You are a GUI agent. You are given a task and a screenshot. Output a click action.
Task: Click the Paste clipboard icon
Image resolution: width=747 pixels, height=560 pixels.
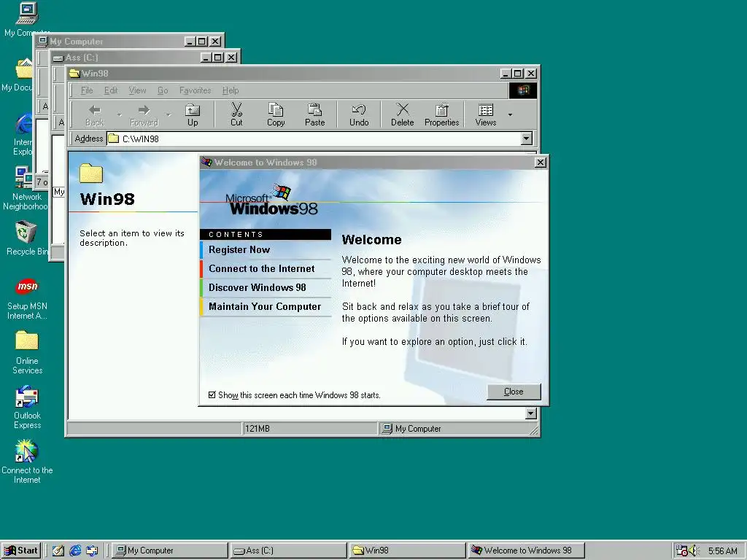314,110
